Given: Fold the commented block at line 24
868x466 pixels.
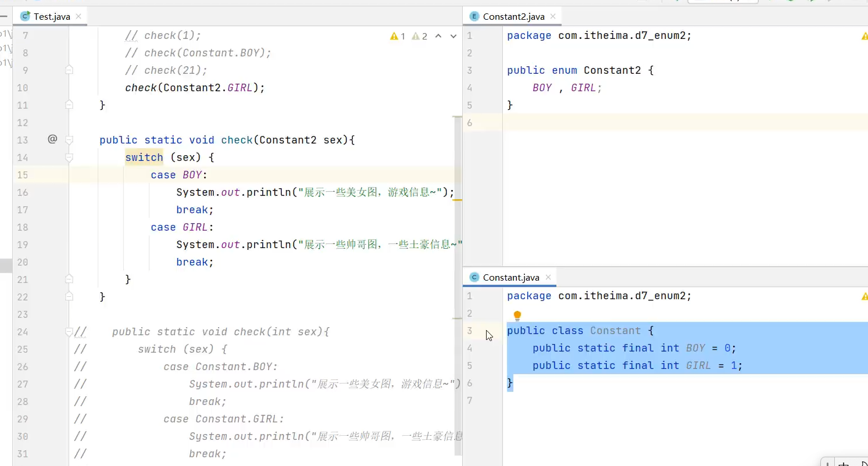Looking at the screenshot, I should (x=69, y=332).
